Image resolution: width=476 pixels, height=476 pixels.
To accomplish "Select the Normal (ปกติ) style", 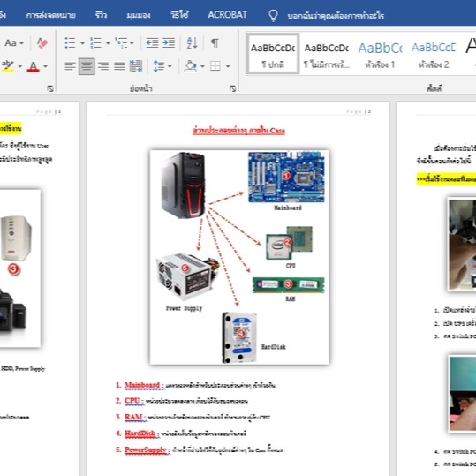I will pyautogui.click(x=273, y=54).
